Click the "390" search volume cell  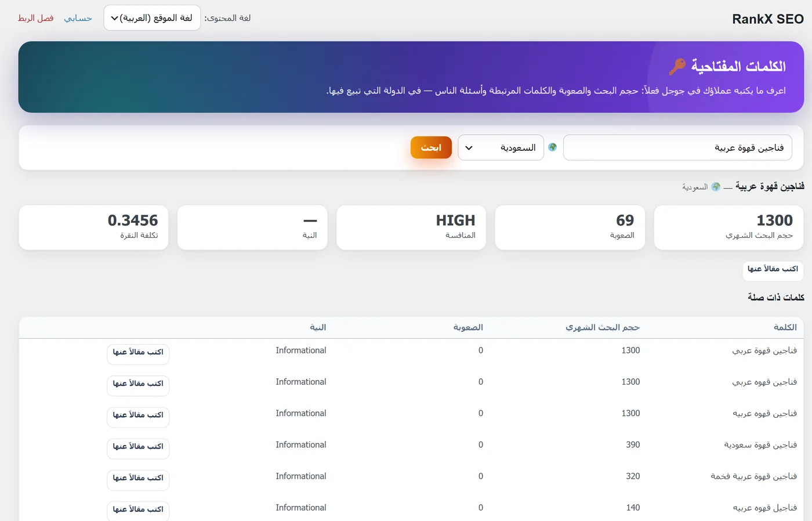(x=633, y=445)
